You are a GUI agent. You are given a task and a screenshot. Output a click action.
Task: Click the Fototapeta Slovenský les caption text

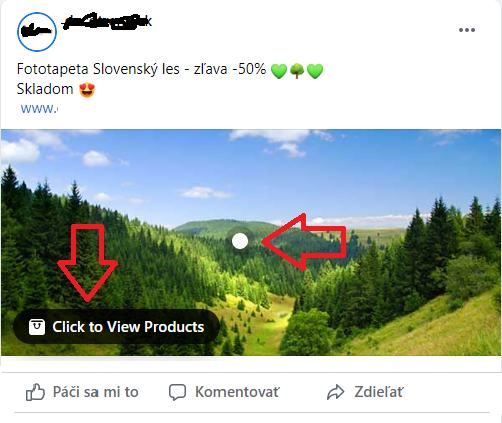[x=98, y=69]
